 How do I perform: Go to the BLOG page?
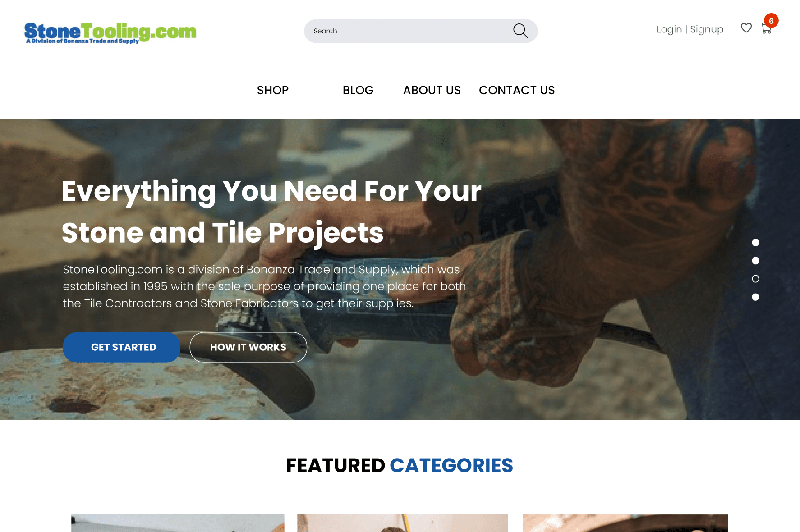point(358,90)
